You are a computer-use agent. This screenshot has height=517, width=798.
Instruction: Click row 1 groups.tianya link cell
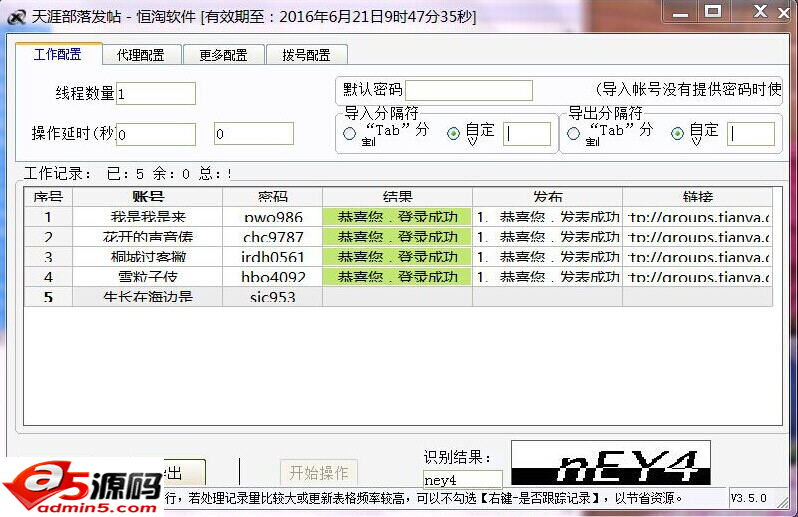(698, 217)
